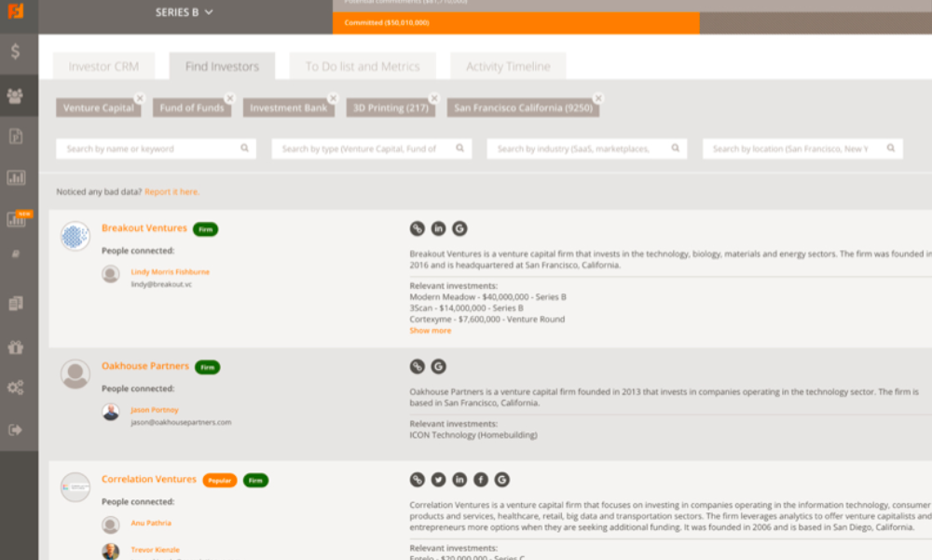This screenshot has height=560, width=932.
Task: Click the Report it here link
Action: (x=171, y=191)
